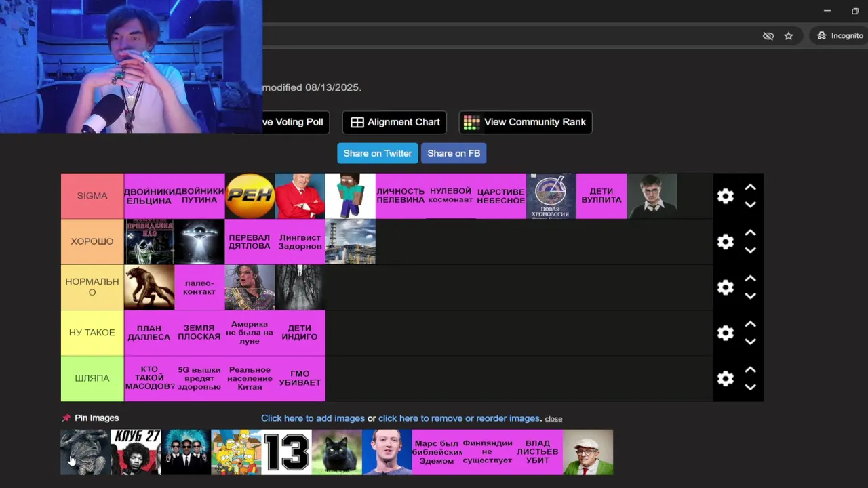Move ХОРОШО row up with arrow

pyautogui.click(x=750, y=233)
